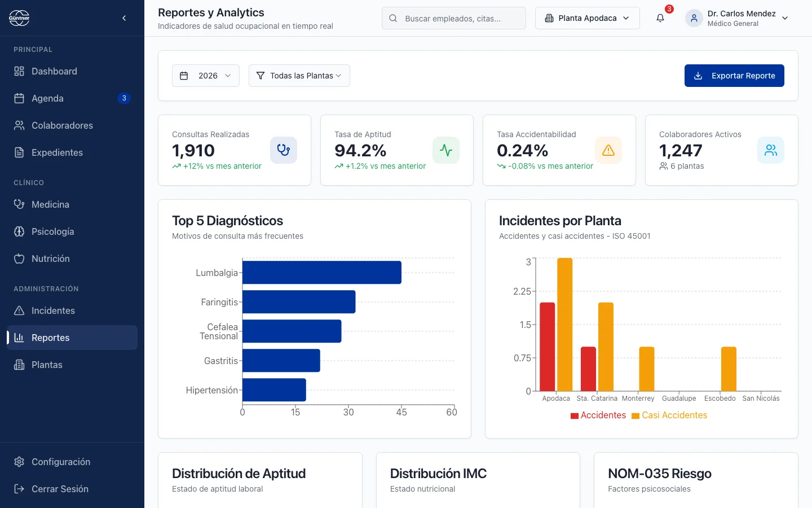The width and height of the screenshot is (812, 508).
Task: Open the 2026 year dropdown
Action: coord(206,76)
